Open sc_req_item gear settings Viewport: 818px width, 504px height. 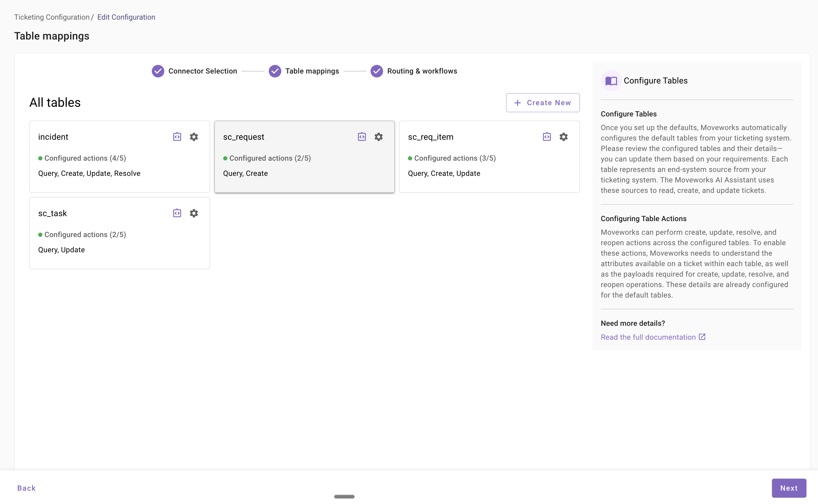[x=563, y=137]
